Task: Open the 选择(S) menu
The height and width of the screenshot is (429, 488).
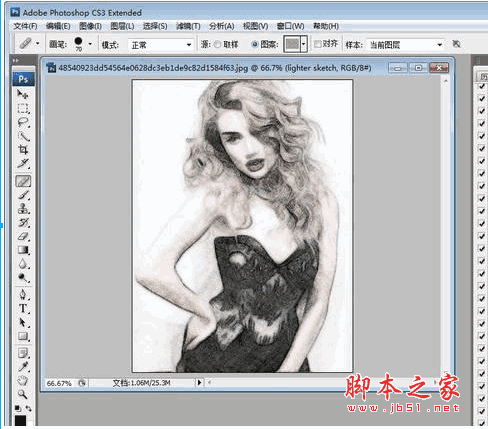Action: click(x=155, y=26)
